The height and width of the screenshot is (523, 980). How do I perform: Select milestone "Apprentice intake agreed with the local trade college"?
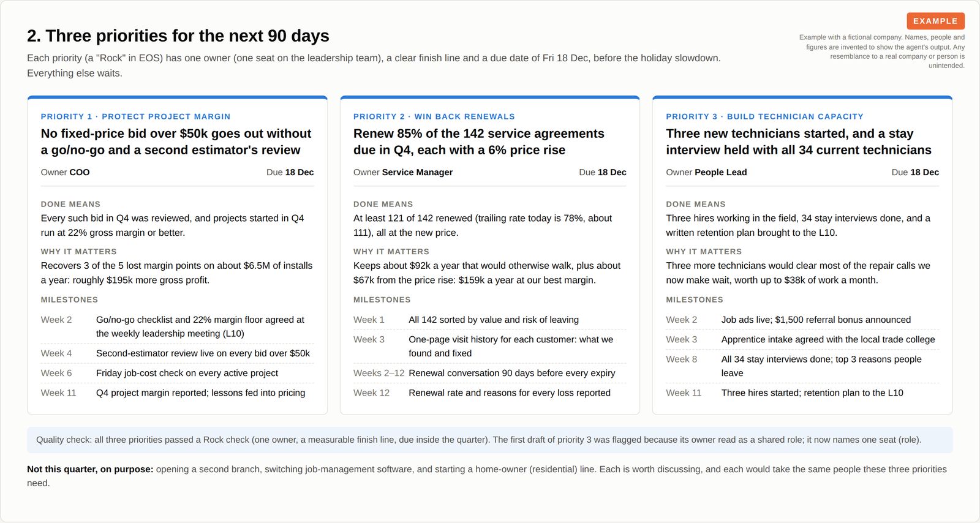click(x=828, y=339)
